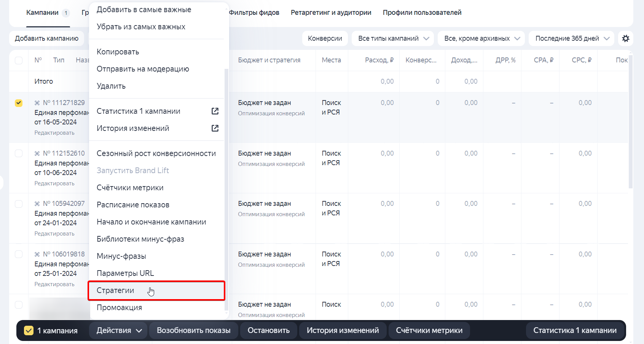Image resolution: width=644 pixels, height=344 pixels.
Task: Expand the "Последние 365 дней" date selector
Action: [571, 38]
